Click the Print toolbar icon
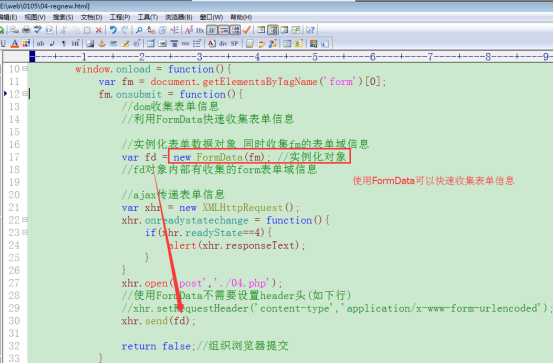This screenshot has width=554, height=364. click(26, 30)
